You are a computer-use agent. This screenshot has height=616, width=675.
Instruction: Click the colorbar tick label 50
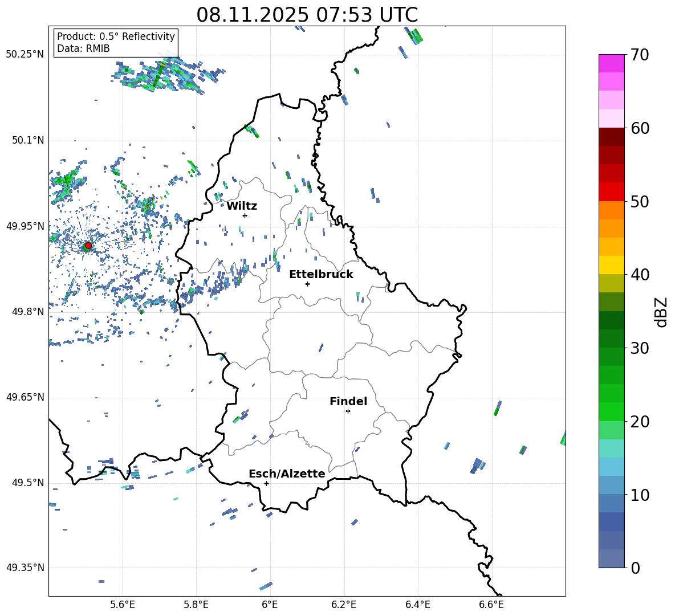click(x=640, y=202)
